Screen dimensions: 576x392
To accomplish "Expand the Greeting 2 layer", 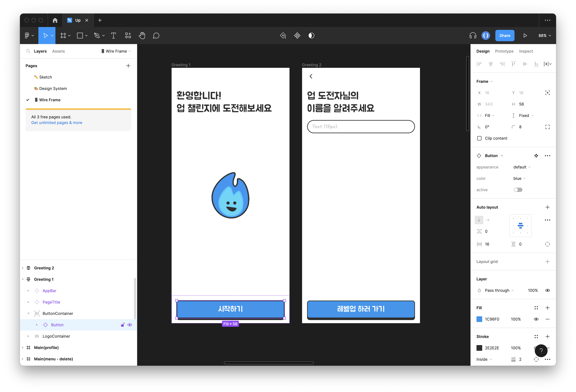I will [23, 268].
